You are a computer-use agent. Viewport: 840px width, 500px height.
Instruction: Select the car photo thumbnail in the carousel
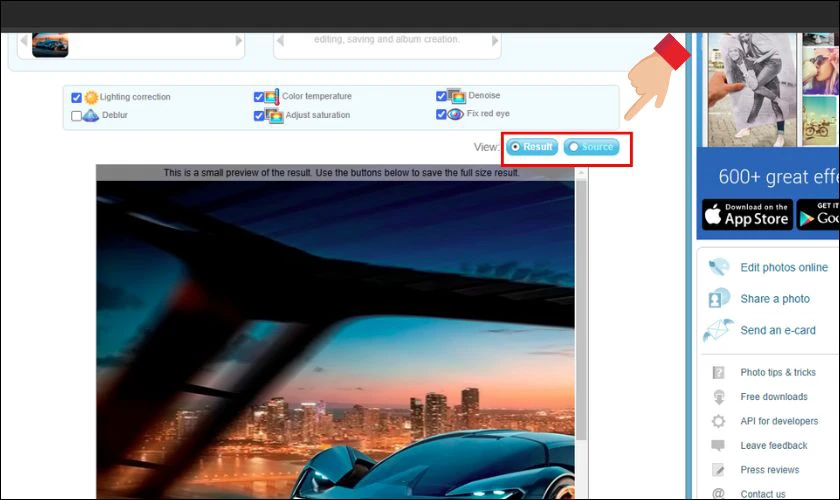click(50, 44)
